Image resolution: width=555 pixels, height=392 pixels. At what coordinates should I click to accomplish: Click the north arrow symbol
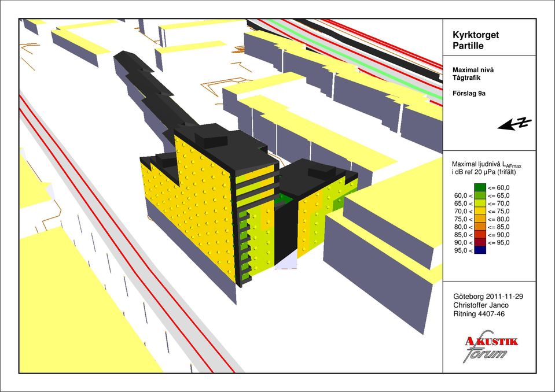click(514, 123)
